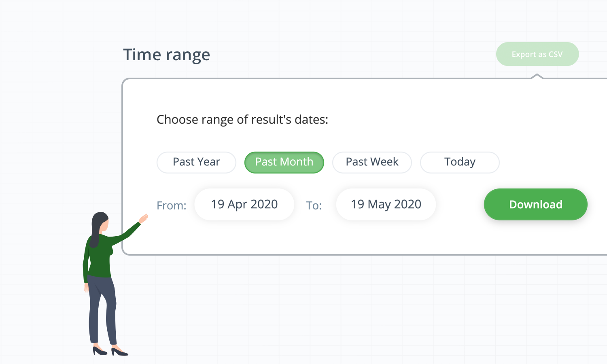This screenshot has height=364, width=607.
Task: Click the Time range heading
Action: (167, 55)
